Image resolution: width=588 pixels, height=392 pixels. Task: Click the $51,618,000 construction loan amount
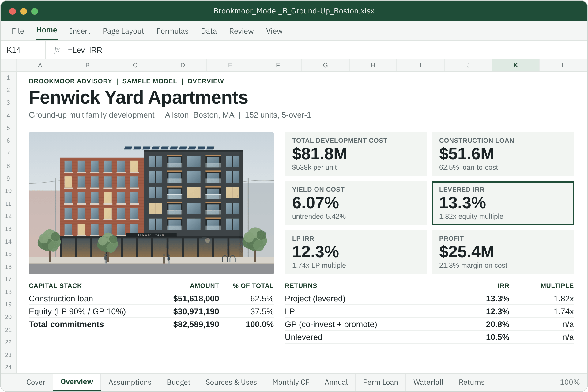pyautogui.click(x=196, y=299)
